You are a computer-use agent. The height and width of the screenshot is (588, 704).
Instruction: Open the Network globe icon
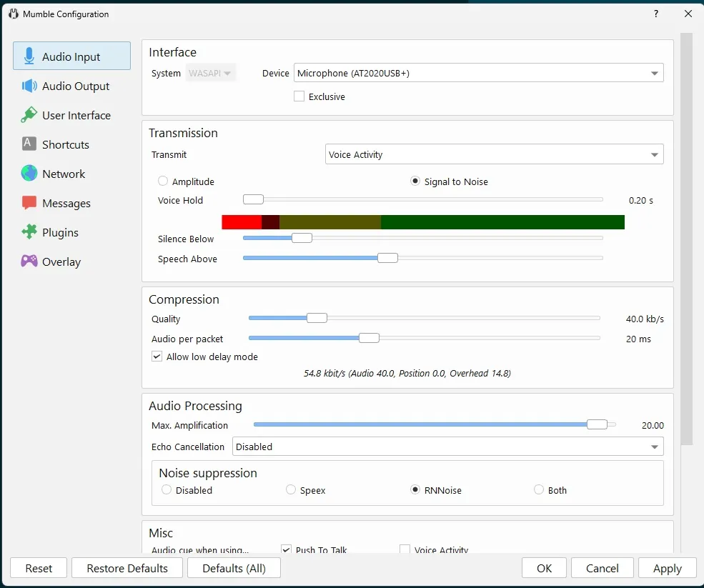point(29,174)
